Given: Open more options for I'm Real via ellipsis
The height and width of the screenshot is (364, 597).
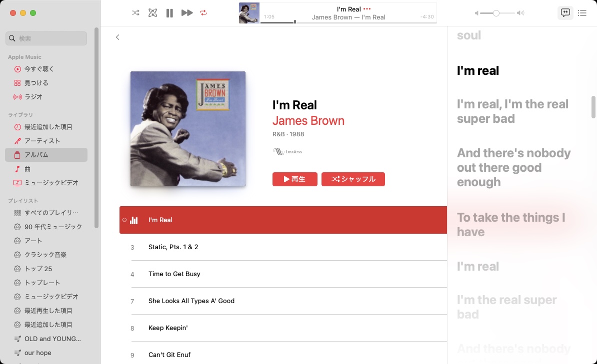Looking at the screenshot, I should point(367,8).
